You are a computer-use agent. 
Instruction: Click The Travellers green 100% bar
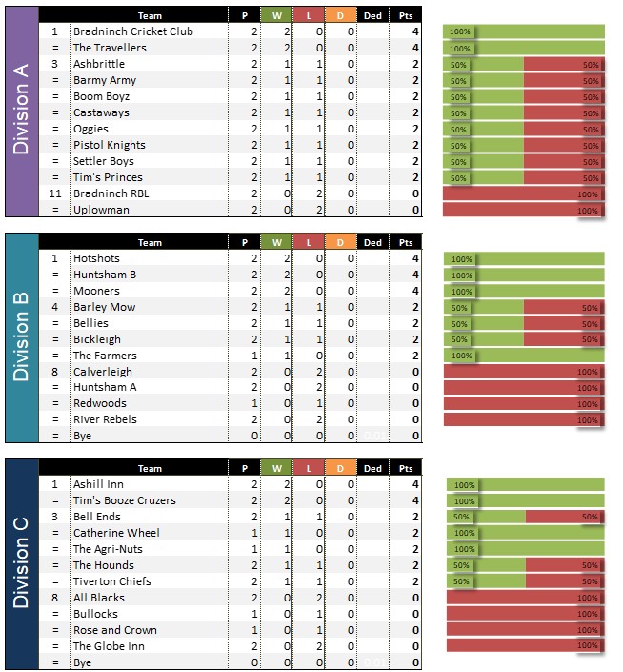[523, 48]
